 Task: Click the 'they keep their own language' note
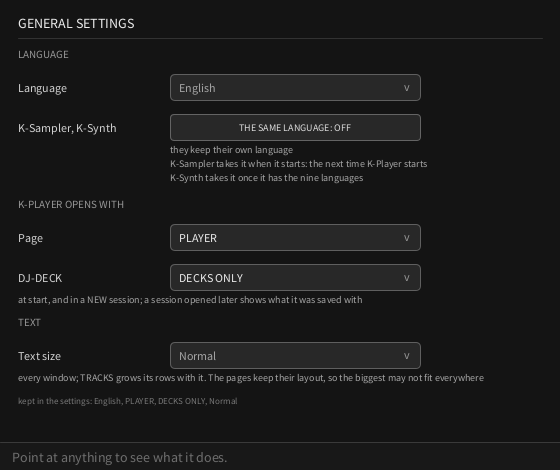[x=231, y=150]
